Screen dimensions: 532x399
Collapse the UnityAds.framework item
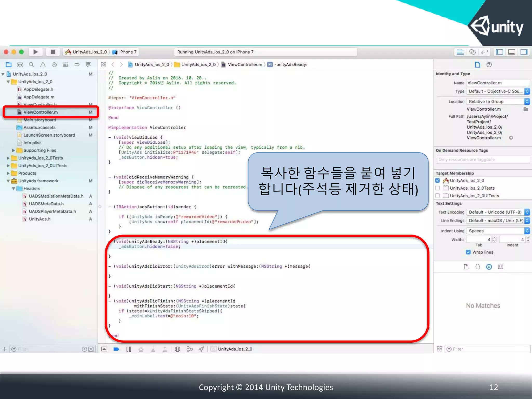tap(8, 181)
